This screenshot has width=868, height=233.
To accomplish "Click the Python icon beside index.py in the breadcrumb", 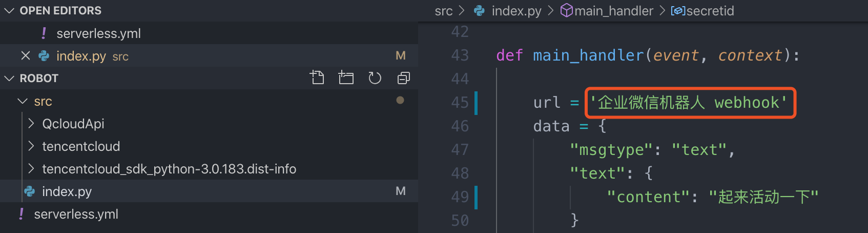I will (x=479, y=11).
